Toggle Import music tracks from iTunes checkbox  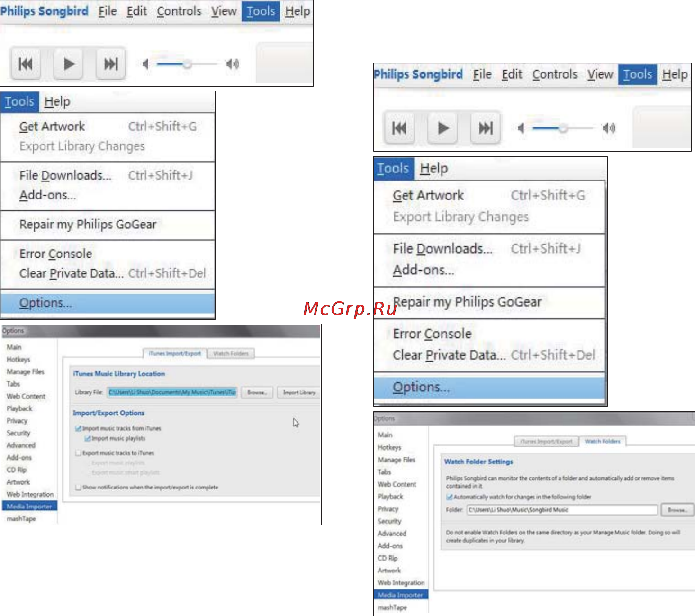point(79,428)
